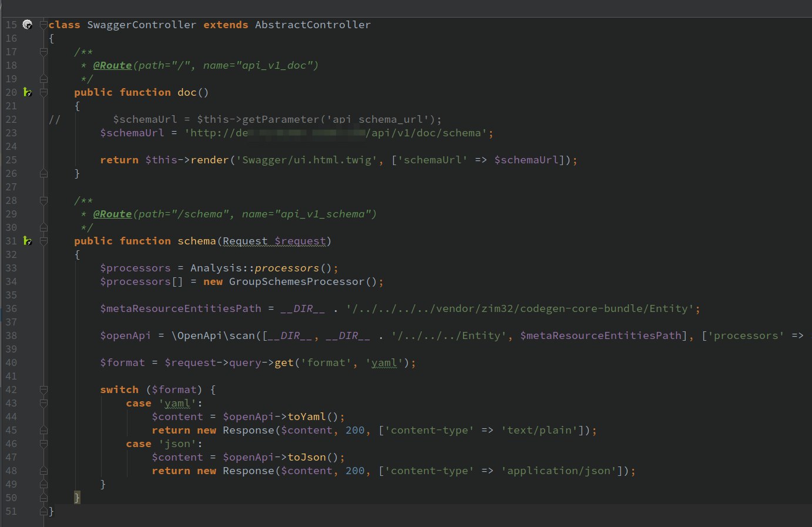Click the switch keyword on line 42
Image resolution: width=812 pixels, height=527 pixels.
(119, 390)
